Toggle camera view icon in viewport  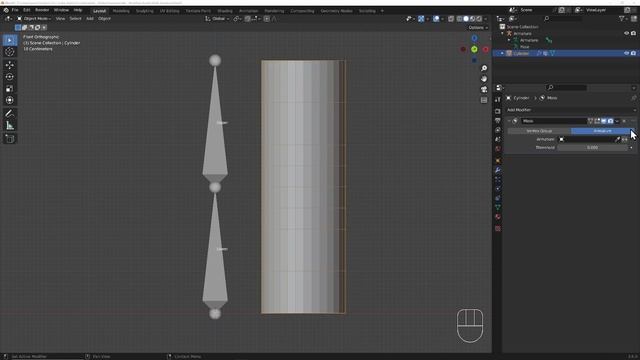coord(484,89)
